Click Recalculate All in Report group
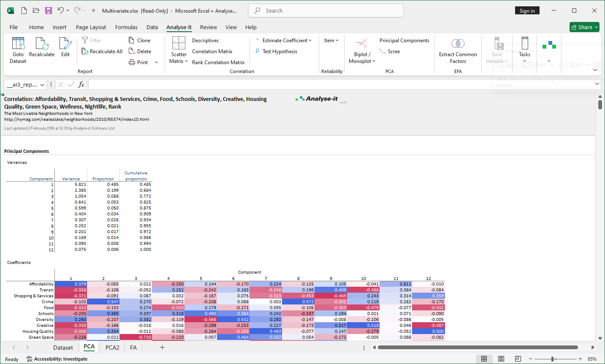605x364 pixels. tap(102, 52)
